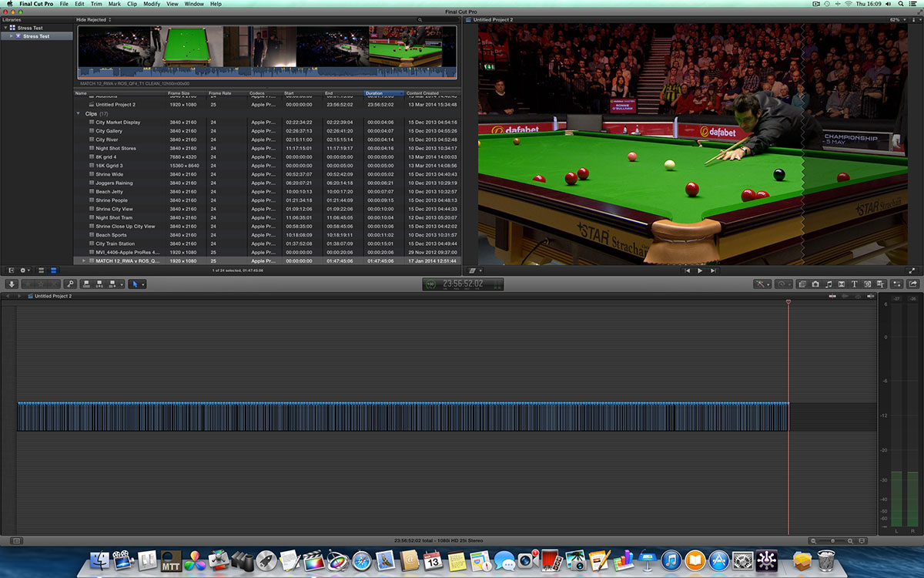
Task: Choose the Select arrow tool
Action: pos(136,284)
